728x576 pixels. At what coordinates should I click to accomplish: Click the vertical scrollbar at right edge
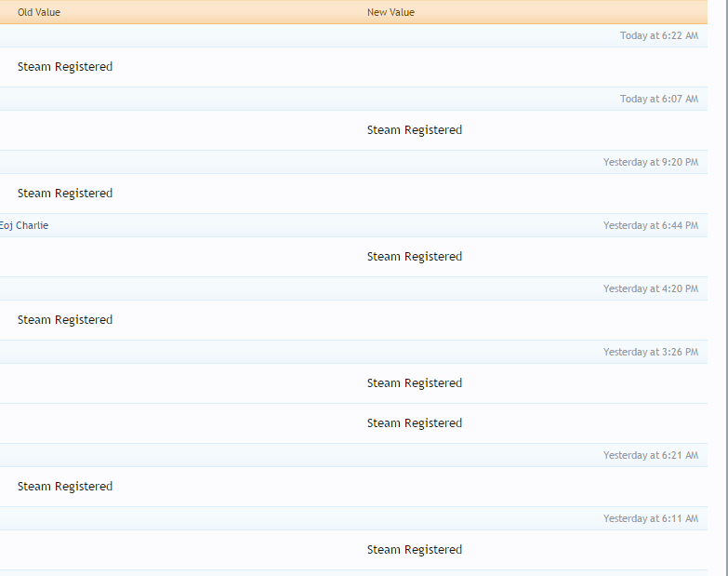(x=725, y=288)
